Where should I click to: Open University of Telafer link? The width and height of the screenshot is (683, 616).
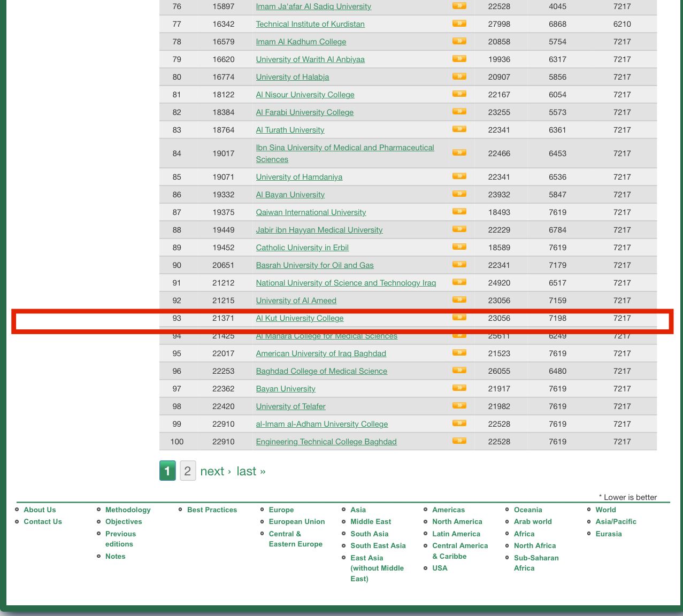coord(290,406)
